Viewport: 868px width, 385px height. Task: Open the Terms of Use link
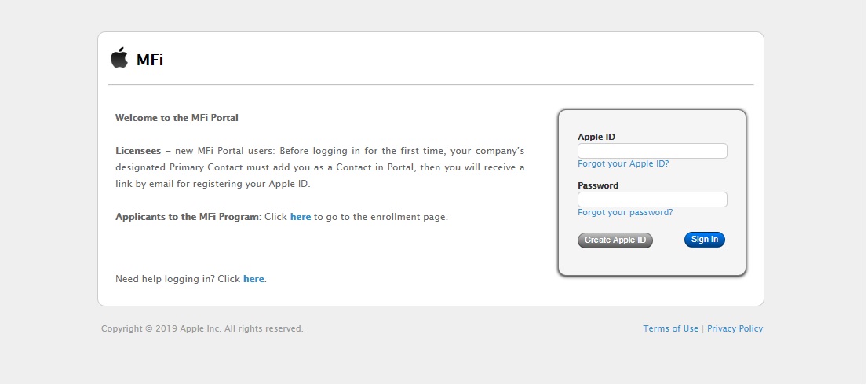[670, 329]
